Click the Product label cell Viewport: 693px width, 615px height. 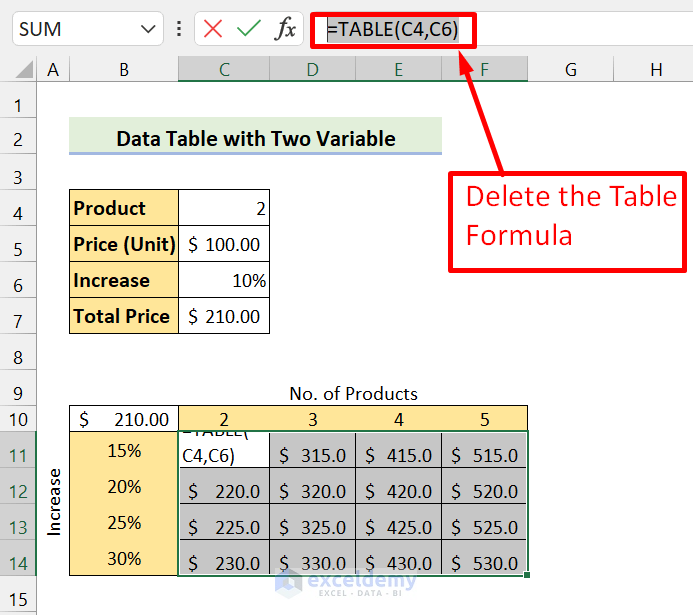coord(124,208)
